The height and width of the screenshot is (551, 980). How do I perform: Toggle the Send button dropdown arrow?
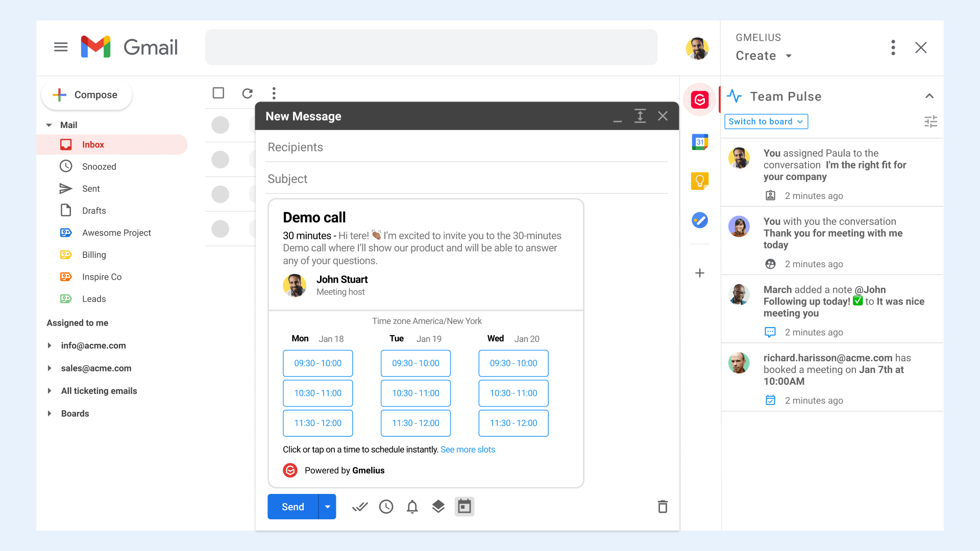coord(327,507)
